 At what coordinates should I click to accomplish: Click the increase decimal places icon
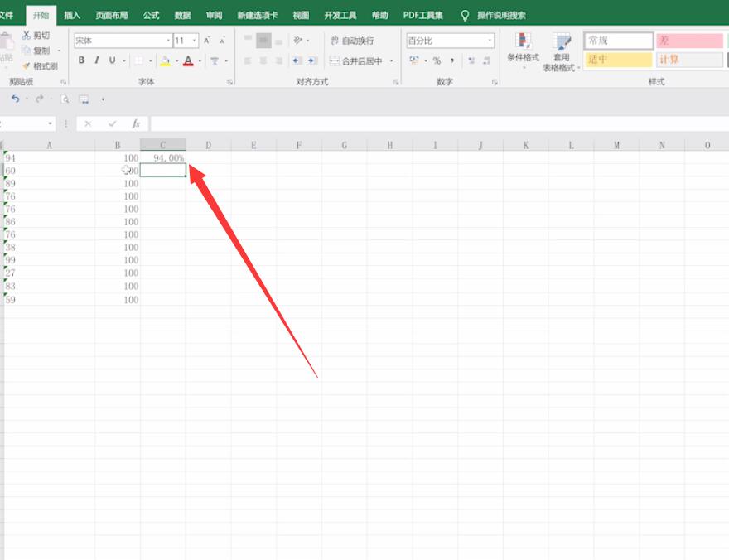coord(471,60)
